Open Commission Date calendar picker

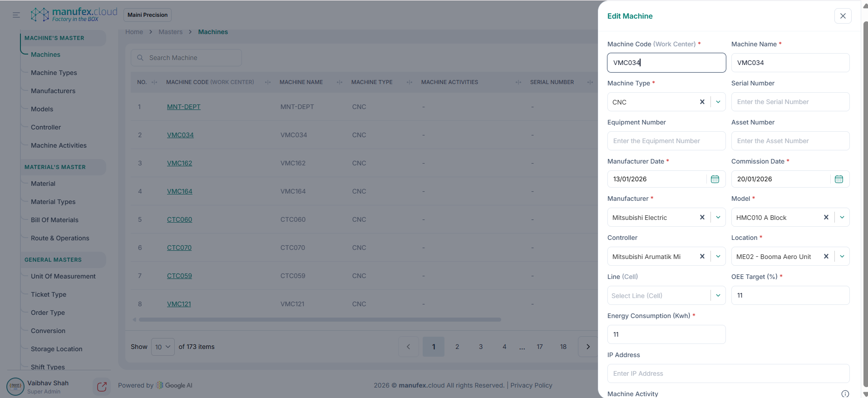(838, 179)
